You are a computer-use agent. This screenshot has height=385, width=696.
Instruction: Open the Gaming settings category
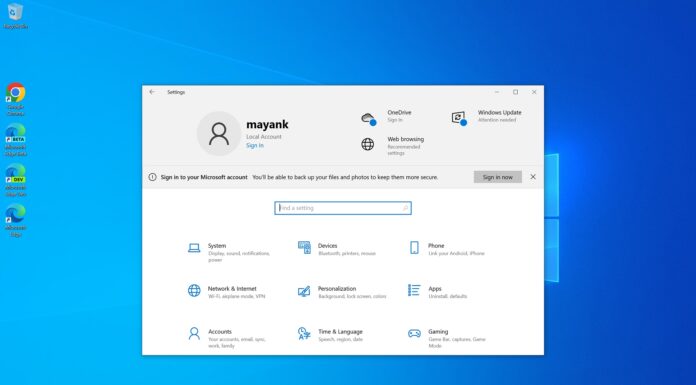click(448, 338)
